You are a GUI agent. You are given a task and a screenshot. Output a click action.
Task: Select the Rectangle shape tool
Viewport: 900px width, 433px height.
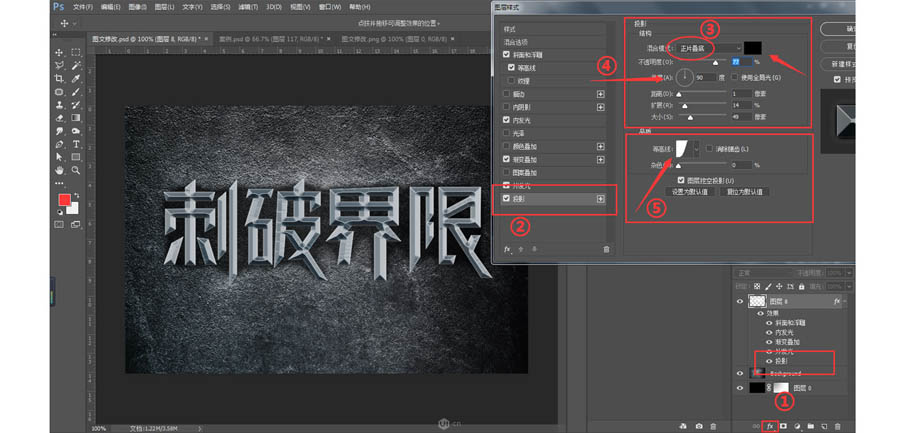(x=76, y=157)
